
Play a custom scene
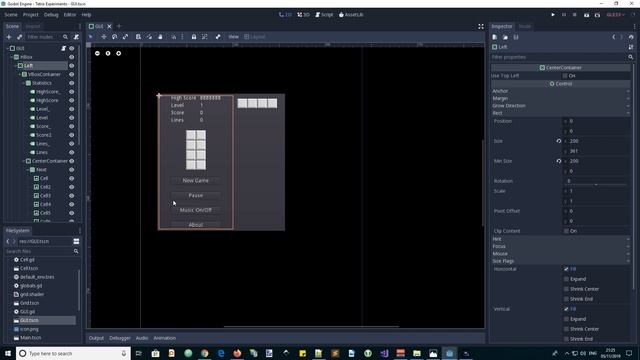tap(597, 15)
